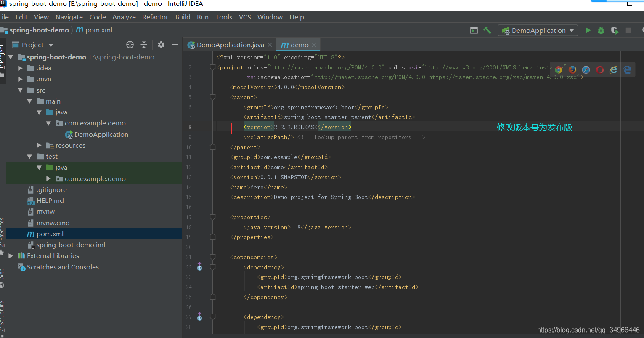Open pom.xml in Firefox browser
This screenshot has height=338, width=644.
point(572,70)
